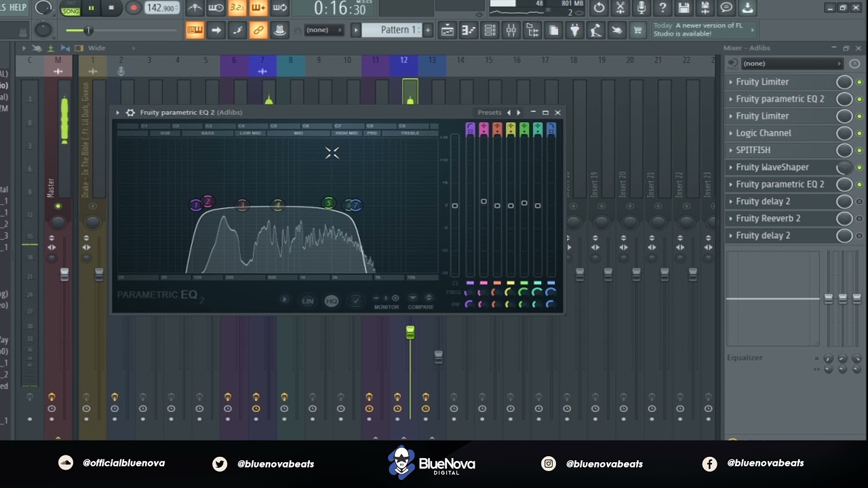
Task: Open Fruity parametric EQ 2 gear settings
Action: click(x=130, y=113)
